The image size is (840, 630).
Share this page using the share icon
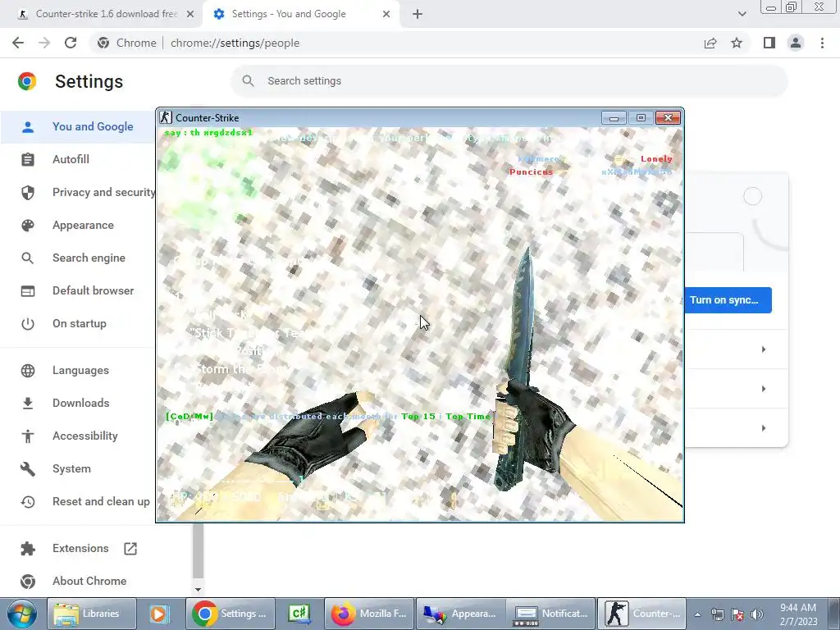coord(710,43)
